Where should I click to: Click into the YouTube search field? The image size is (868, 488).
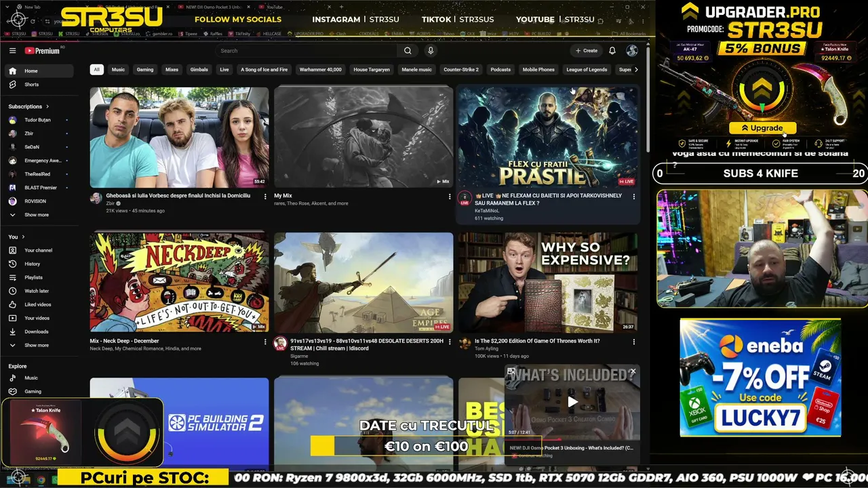click(307, 51)
